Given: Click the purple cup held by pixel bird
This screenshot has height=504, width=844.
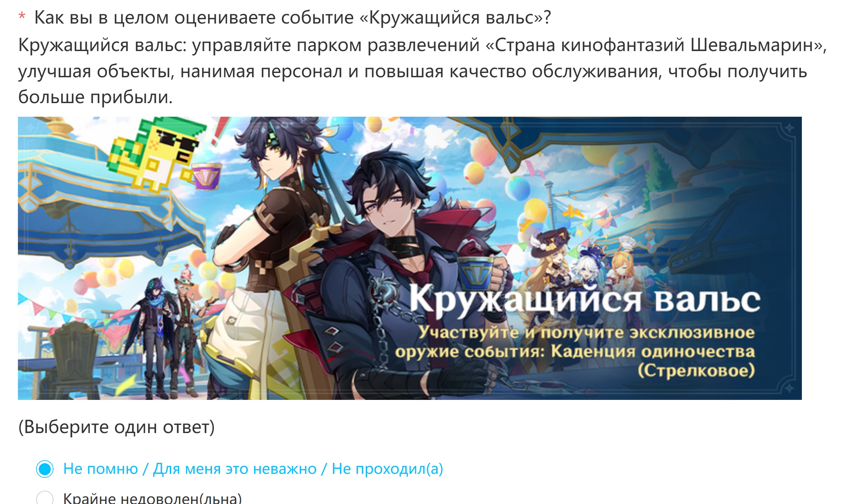Looking at the screenshot, I should (x=207, y=176).
